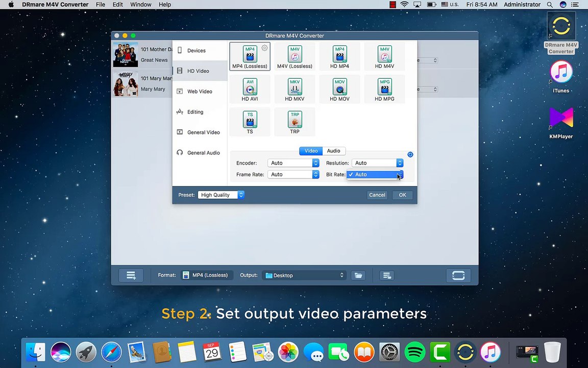This screenshot has width=588, height=368.
Task: Choose the M4V (Lossless) format
Action: (295, 56)
